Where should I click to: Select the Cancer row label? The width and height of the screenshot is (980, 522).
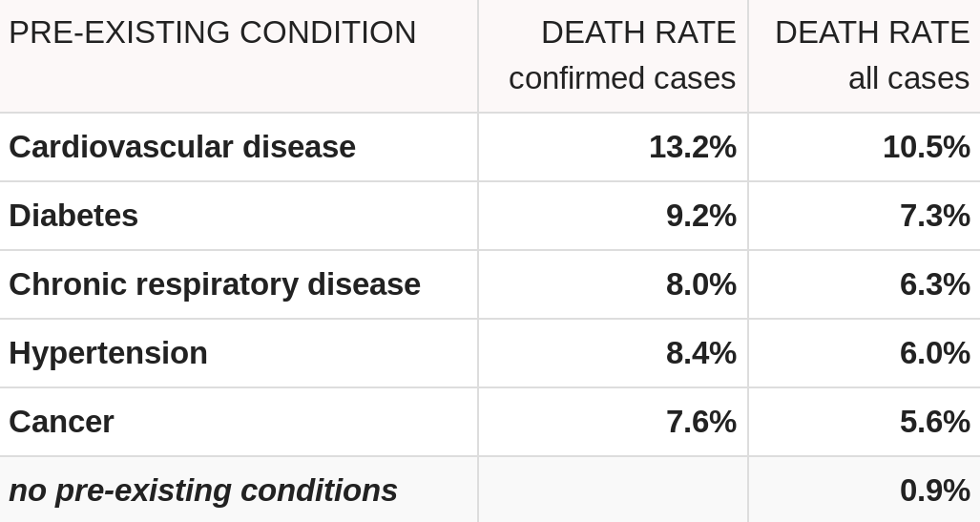click(x=61, y=422)
